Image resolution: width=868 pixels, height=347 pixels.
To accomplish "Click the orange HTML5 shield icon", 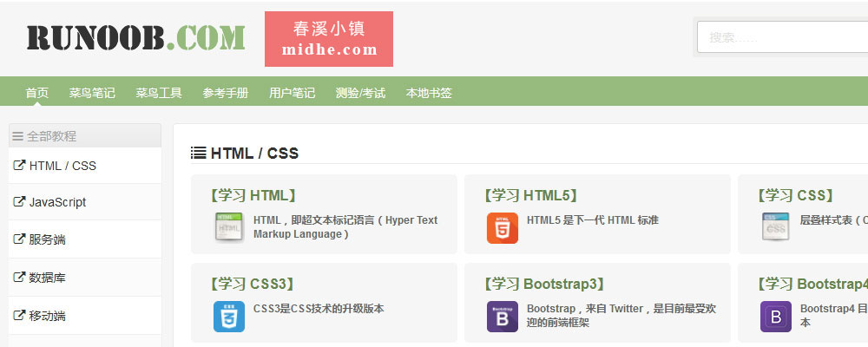I will [503, 227].
